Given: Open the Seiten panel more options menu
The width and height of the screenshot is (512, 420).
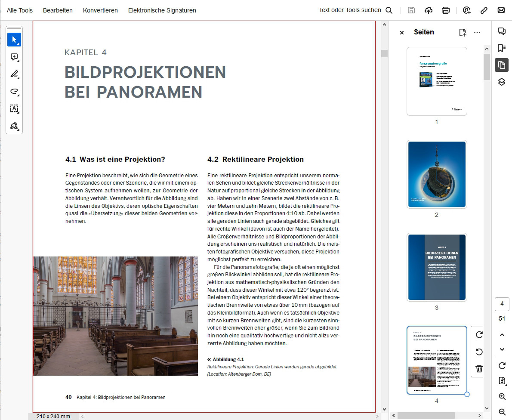Looking at the screenshot, I should pos(477,32).
